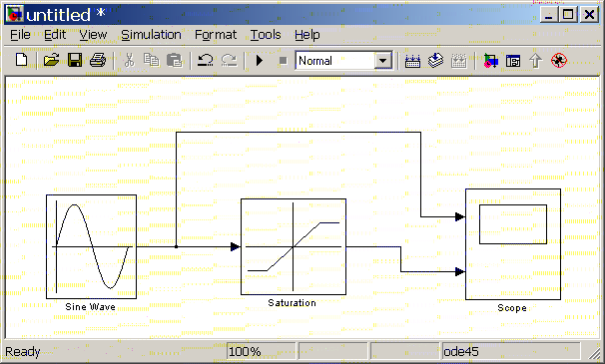Open the Library Browser icon
This screenshot has width=605, height=364.
490,61
